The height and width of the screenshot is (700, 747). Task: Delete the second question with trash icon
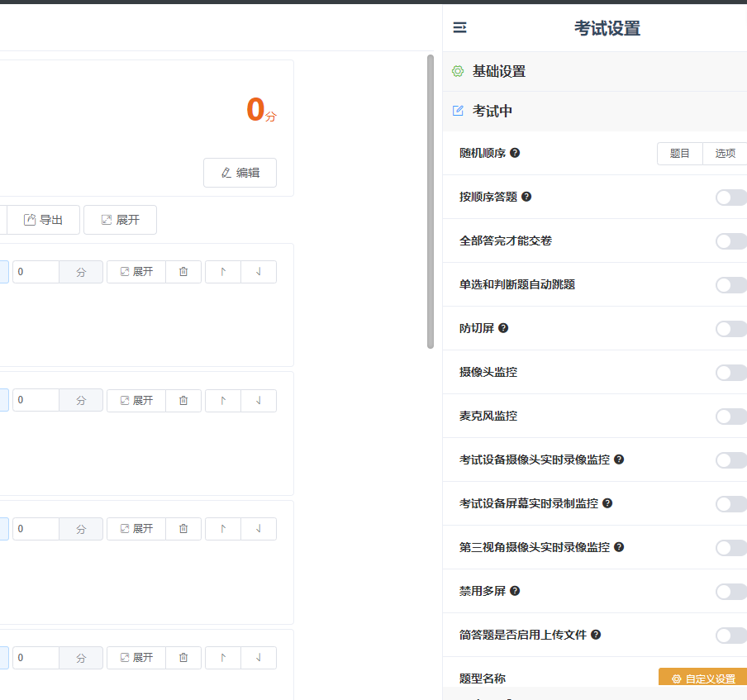(183, 401)
